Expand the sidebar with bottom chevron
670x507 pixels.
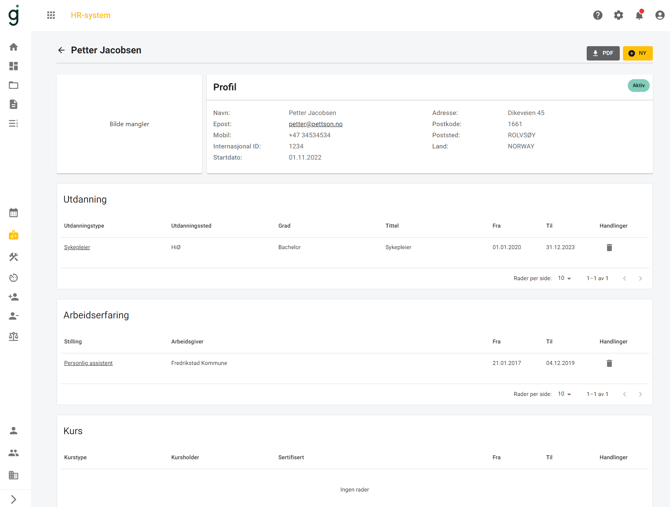(x=13, y=499)
